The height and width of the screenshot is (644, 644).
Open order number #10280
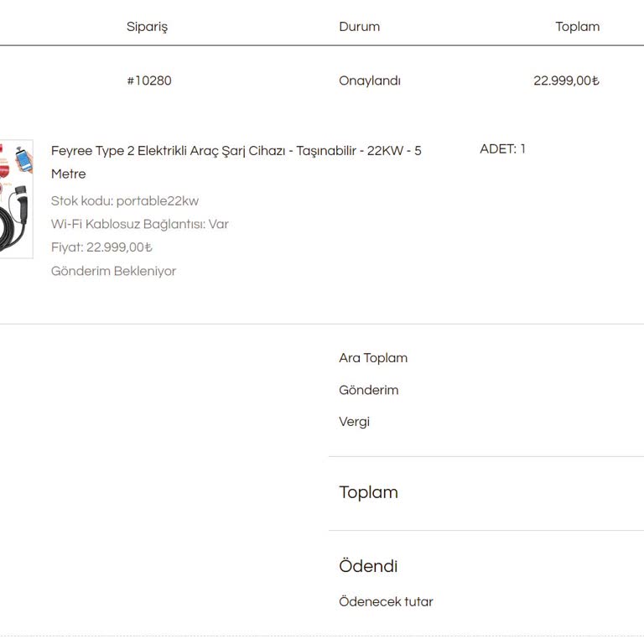(149, 81)
